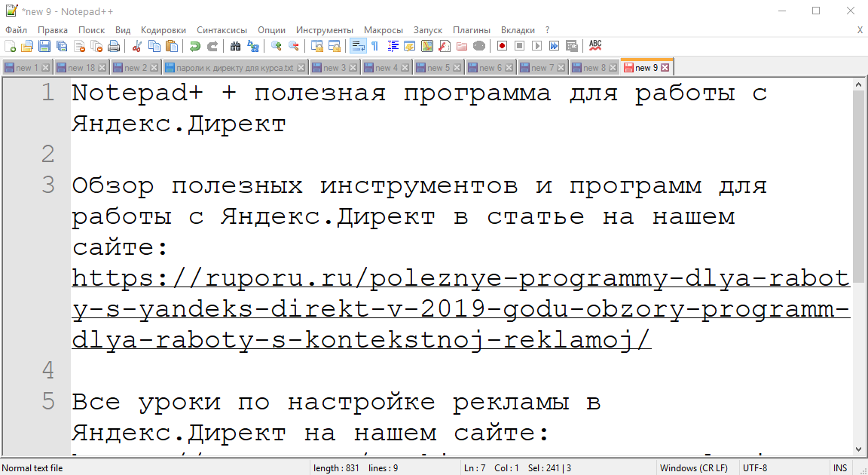Close the new 9 tab

[x=665, y=68]
